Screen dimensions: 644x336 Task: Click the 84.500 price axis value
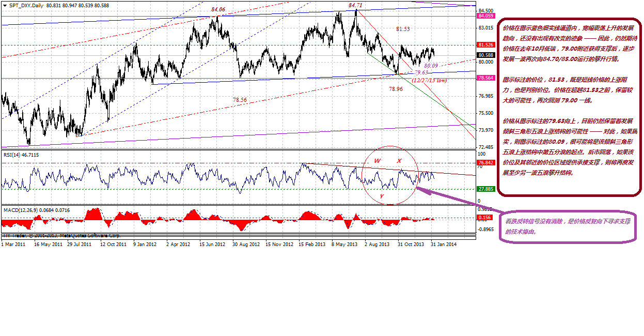coord(486,10)
